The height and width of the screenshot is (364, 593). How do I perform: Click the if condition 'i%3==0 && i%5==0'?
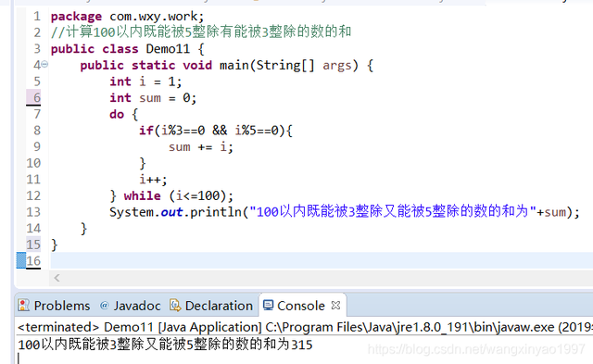[221, 131]
